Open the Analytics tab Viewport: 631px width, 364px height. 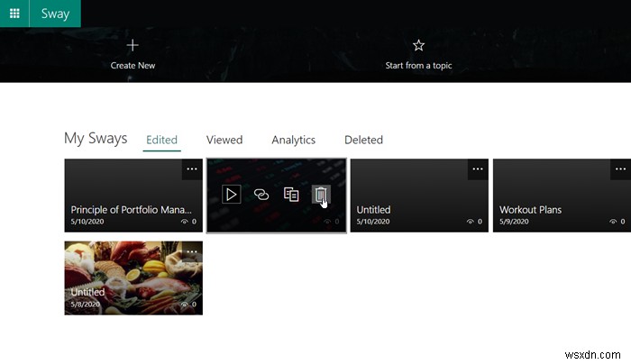tap(293, 140)
